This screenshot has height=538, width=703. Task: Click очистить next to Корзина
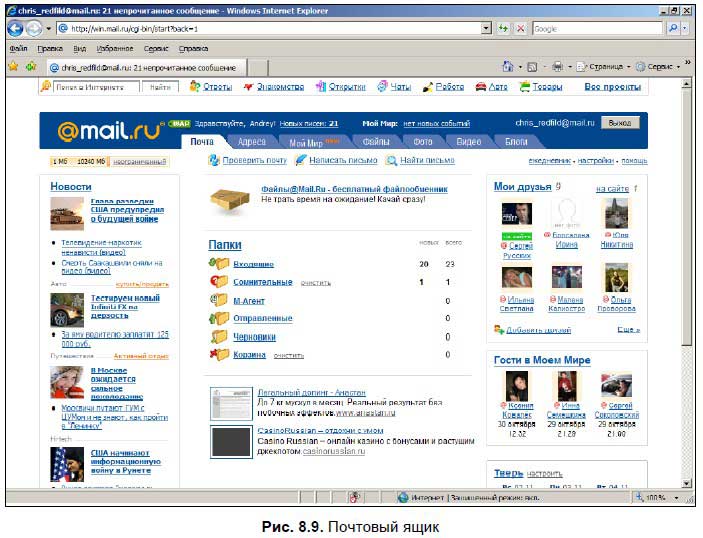(x=288, y=356)
